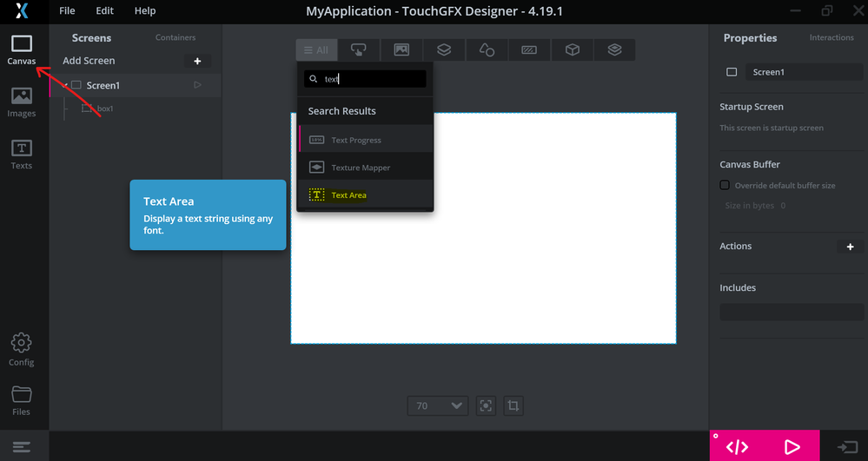This screenshot has width=868, height=461.
Task: Click the Includes input field
Action: [791, 313]
